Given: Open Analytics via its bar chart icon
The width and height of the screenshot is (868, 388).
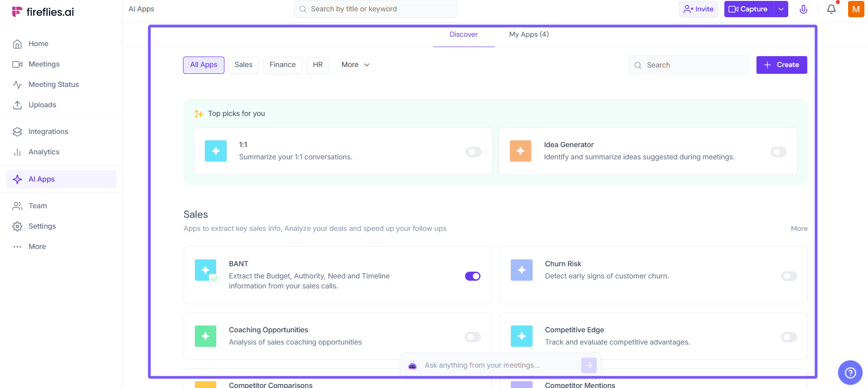Looking at the screenshot, I should 17,152.
